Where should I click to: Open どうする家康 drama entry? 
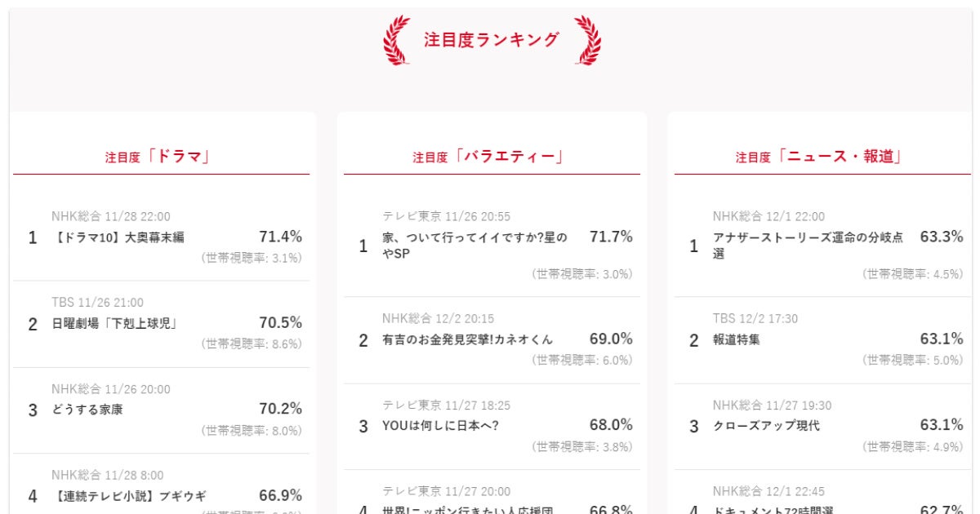(x=87, y=410)
